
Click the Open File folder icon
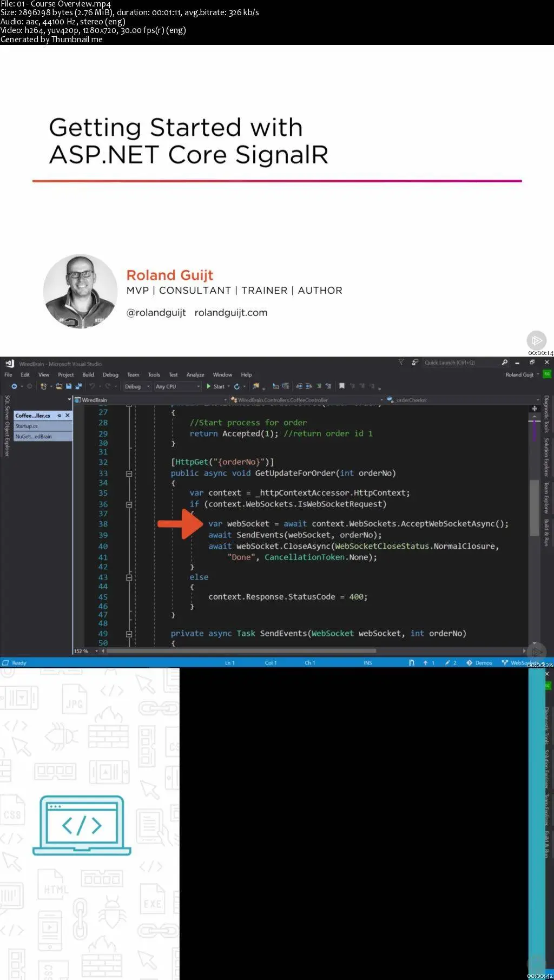tap(59, 386)
